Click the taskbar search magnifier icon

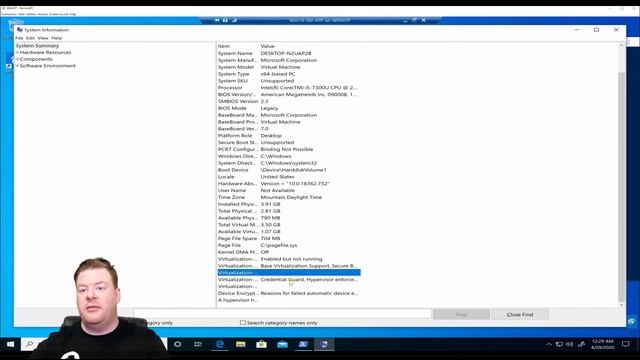(29, 344)
